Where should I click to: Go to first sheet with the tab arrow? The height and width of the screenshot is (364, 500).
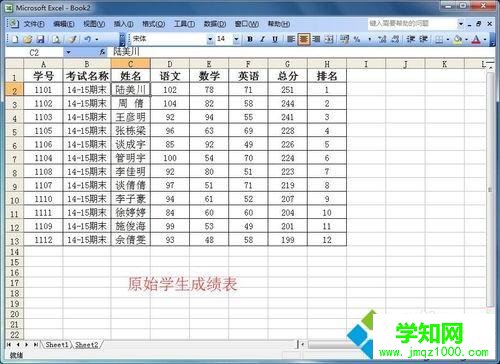pos(9,344)
